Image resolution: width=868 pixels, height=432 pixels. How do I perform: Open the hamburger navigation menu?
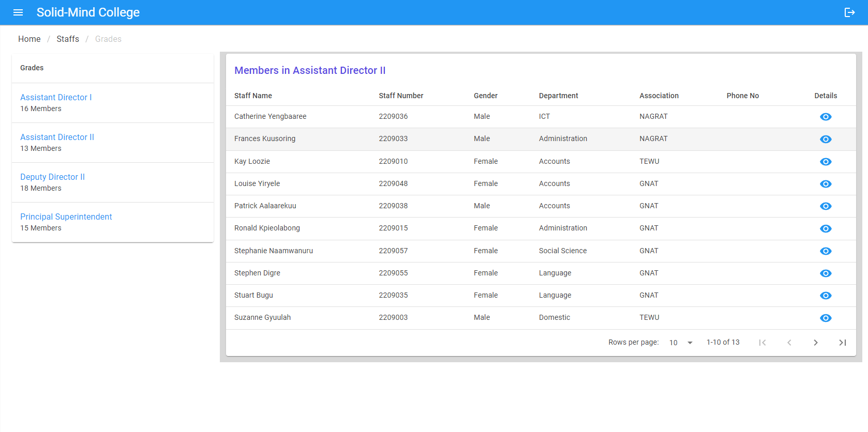coord(18,12)
